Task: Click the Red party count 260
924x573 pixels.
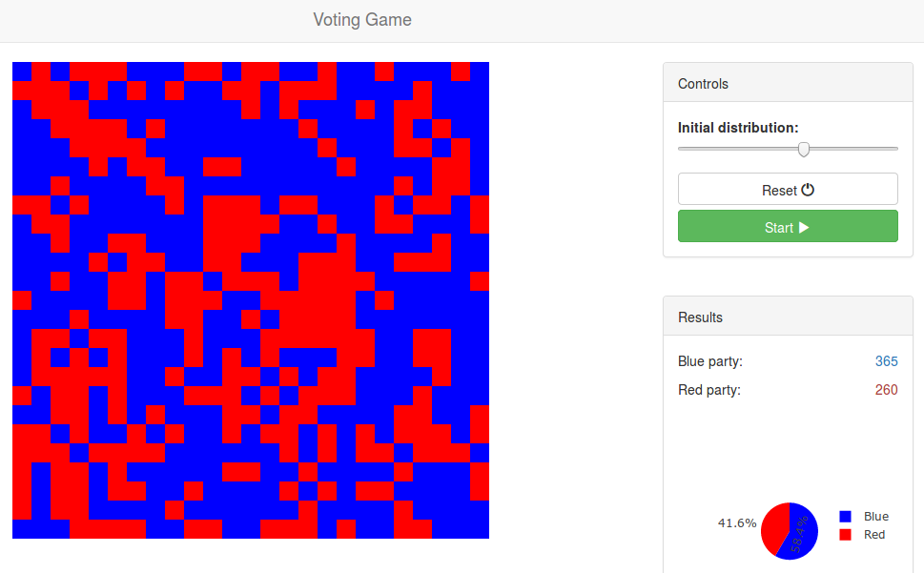Action: pos(886,390)
